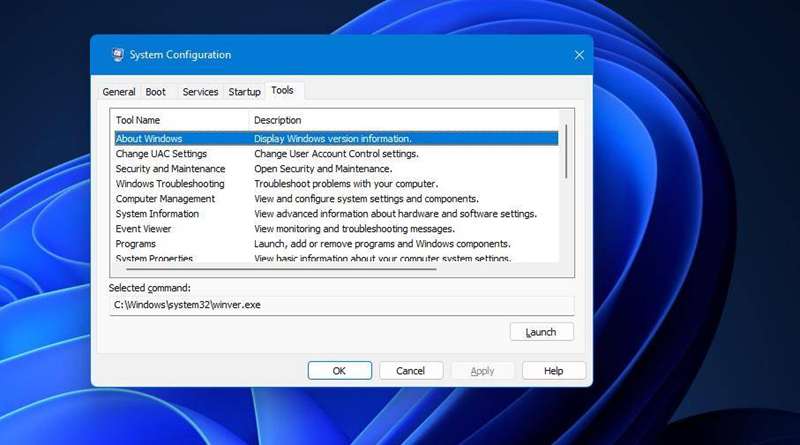Click the Selected command text field
The width and height of the screenshot is (800, 445).
pos(341,305)
